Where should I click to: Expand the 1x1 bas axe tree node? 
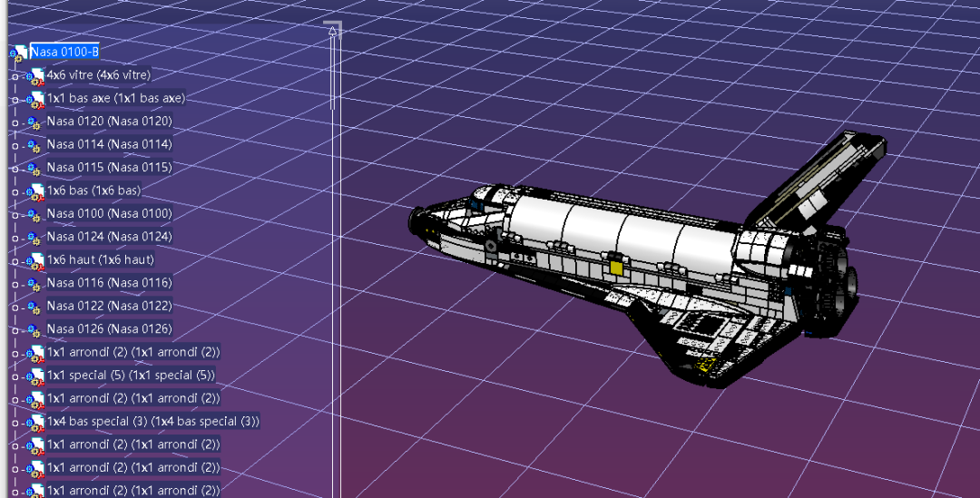click(x=15, y=100)
